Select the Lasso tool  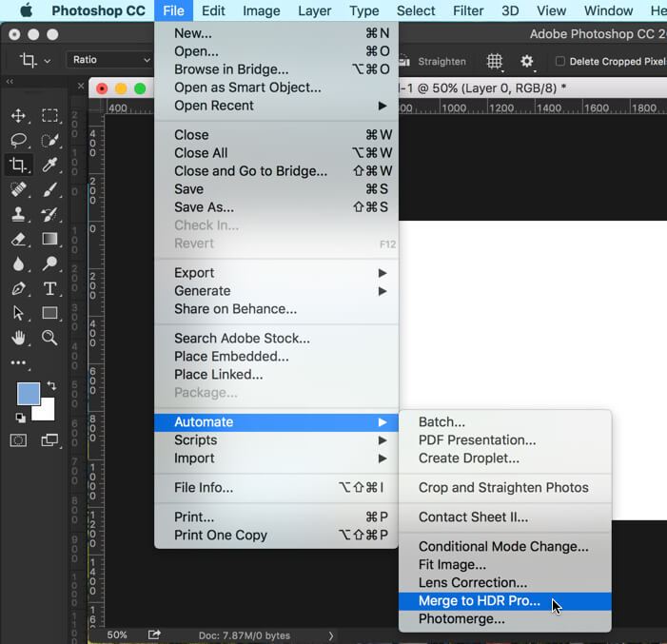18,140
